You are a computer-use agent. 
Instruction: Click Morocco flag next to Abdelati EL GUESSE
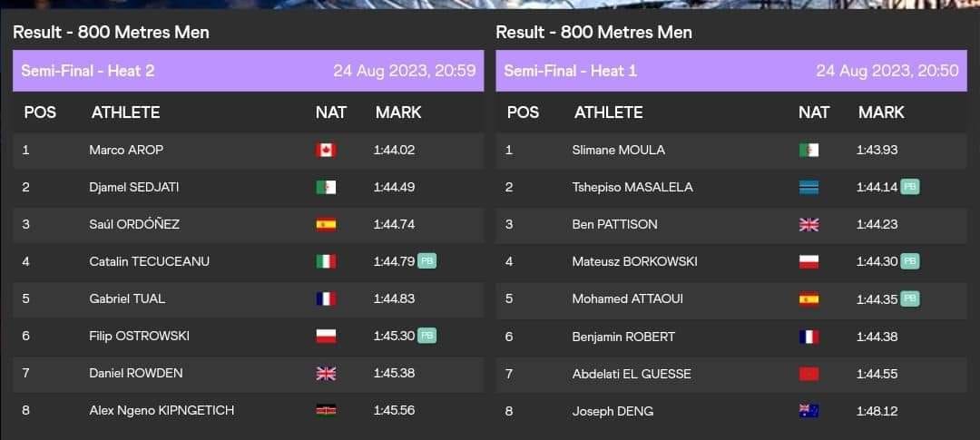(x=808, y=373)
